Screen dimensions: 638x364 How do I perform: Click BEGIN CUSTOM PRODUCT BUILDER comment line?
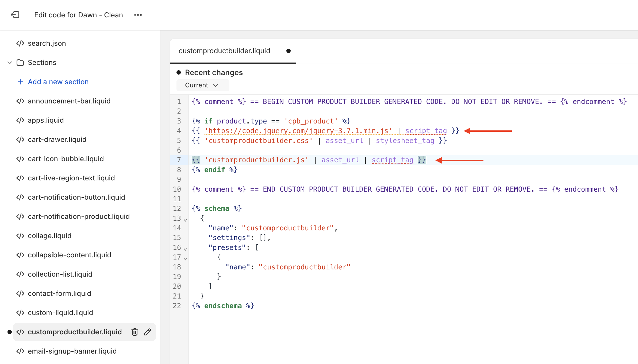click(x=409, y=102)
